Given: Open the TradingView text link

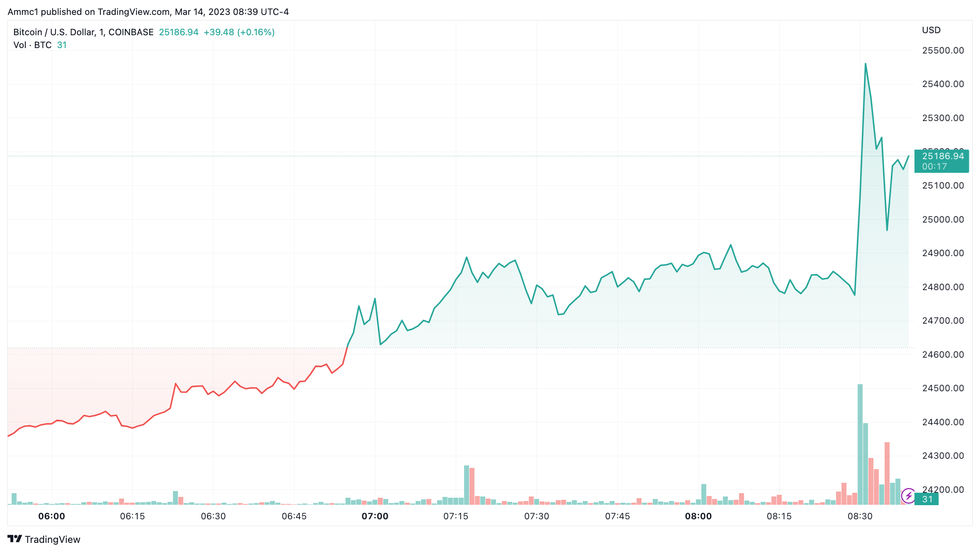Looking at the screenshot, I should 52,539.
